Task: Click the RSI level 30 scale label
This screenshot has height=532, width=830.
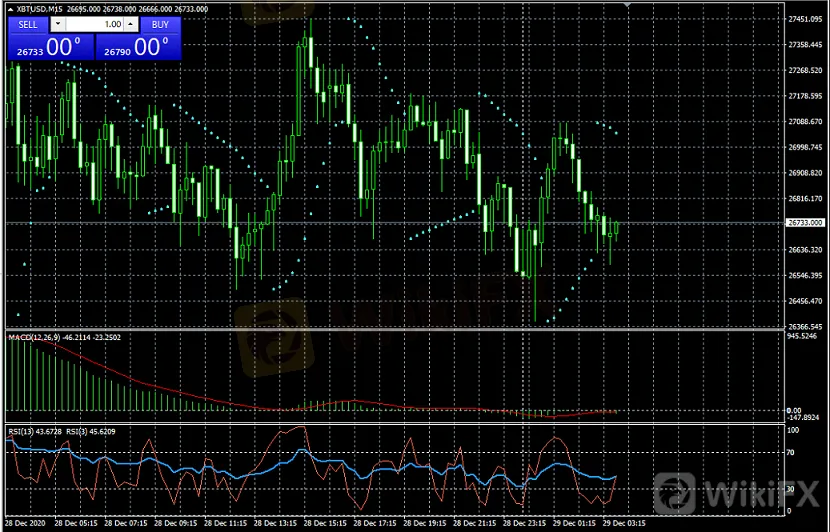Action: click(791, 489)
